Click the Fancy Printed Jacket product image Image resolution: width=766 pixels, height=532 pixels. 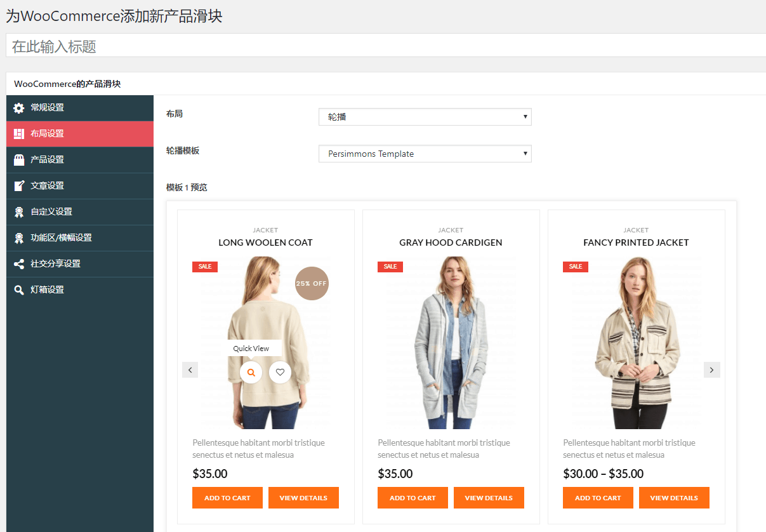(x=636, y=343)
